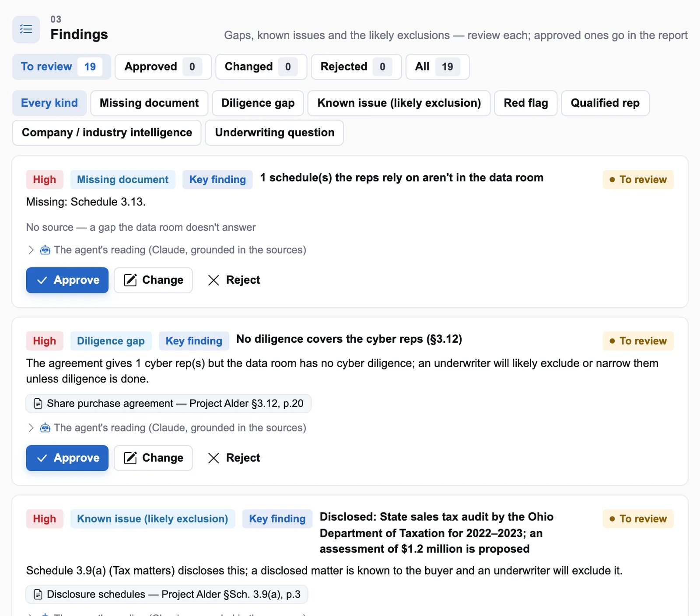Screen dimensions: 700x616
Task: Filter by Known issue (likely exclusion)
Action: tap(399, 103)
